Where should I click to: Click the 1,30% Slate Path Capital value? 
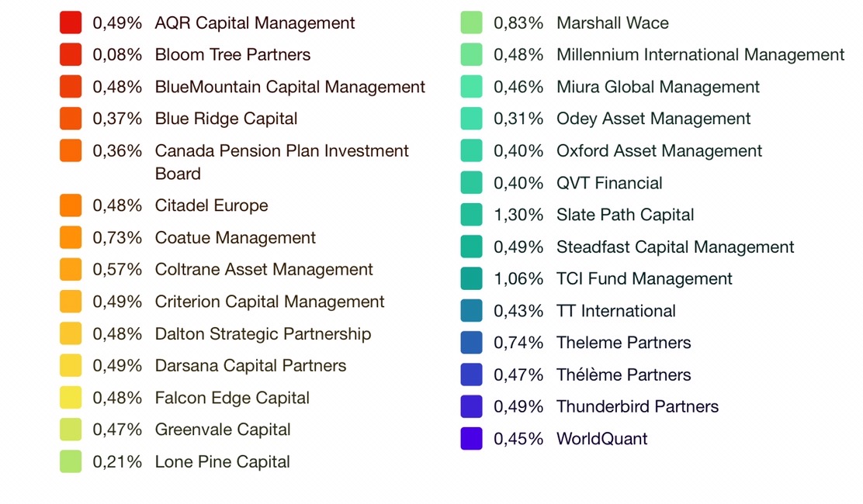[518, 215]
